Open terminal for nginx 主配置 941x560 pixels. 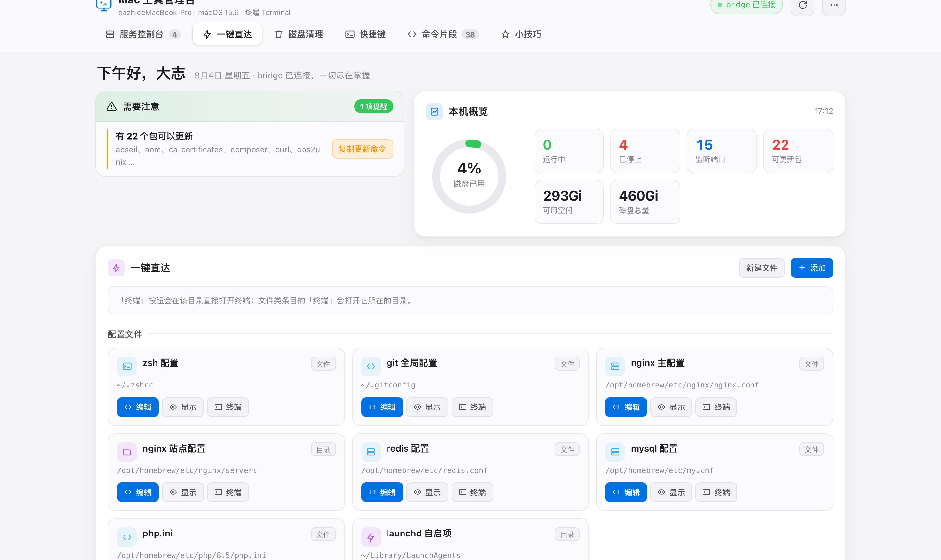[x=716, y=407]
